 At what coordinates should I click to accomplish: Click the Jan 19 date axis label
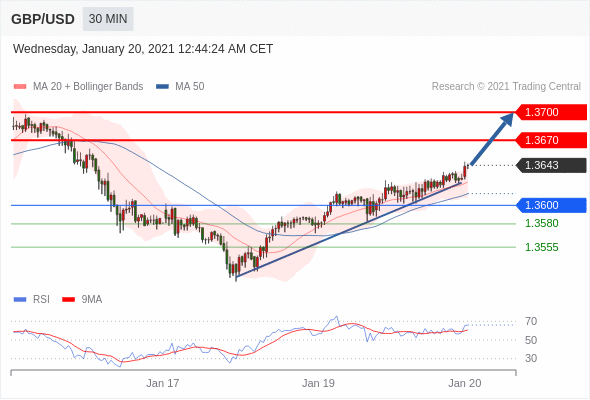coord(318,383)
